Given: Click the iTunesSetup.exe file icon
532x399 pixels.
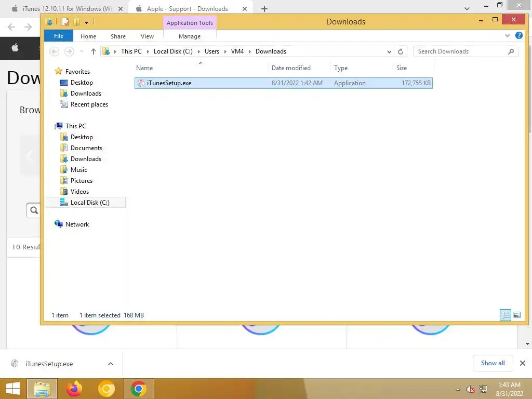Looking at the screenshot, I should [141, 83].
